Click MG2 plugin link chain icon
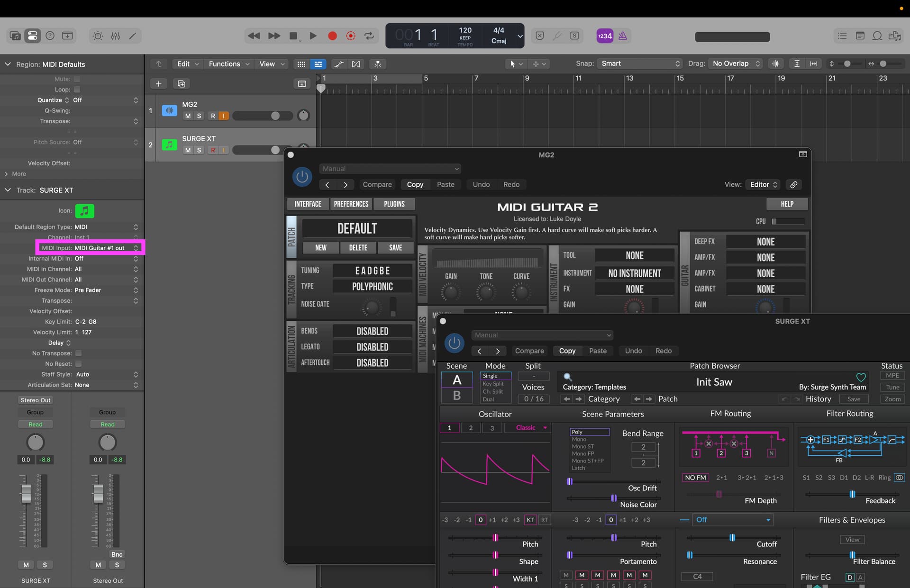This screenshot has height=588, width=910. click(793, 185)
